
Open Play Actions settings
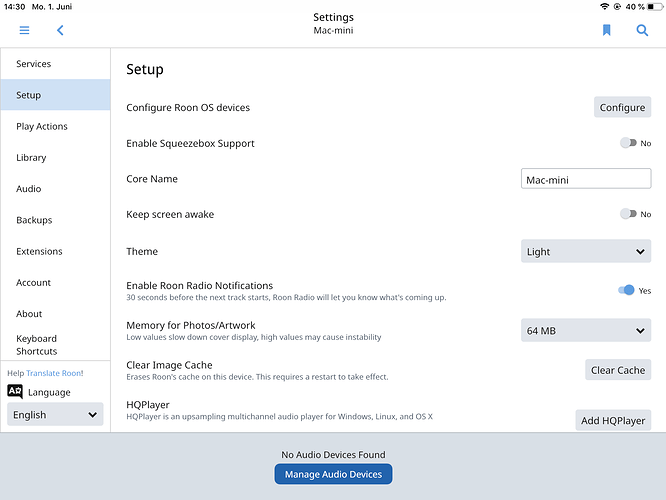[x=56, y=126]
